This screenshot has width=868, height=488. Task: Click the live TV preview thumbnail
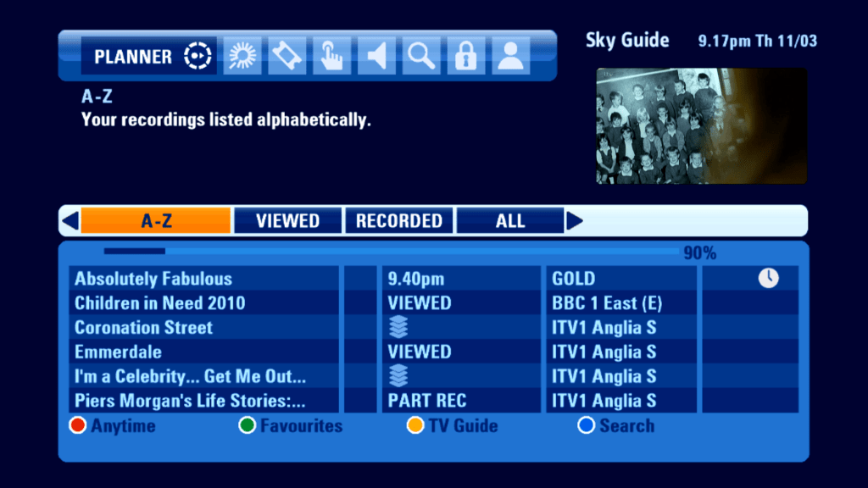point(701,125)
